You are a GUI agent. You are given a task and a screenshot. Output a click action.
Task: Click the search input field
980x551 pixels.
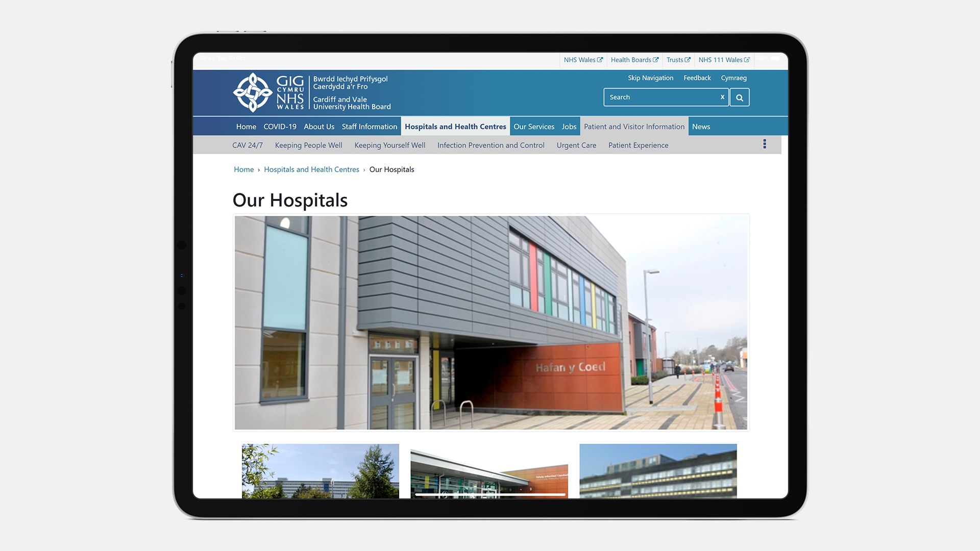[x=665, y=97]
